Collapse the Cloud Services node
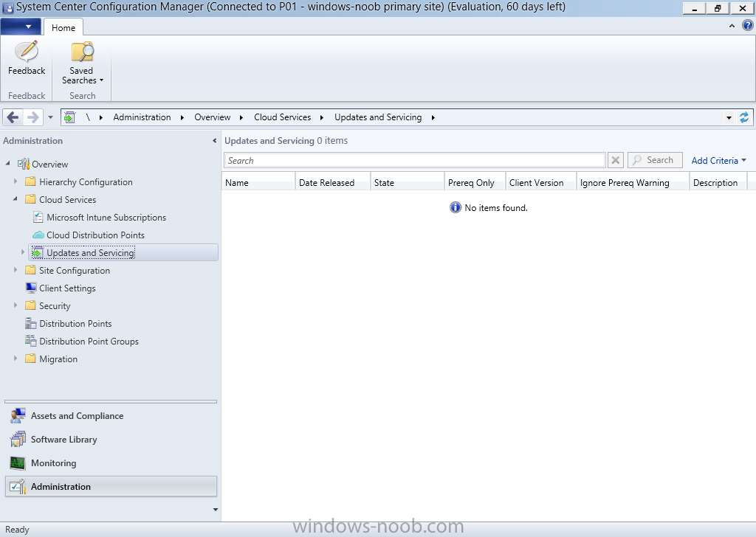Image resolution: width=756 pixels, height=537 pixels. coord(16,199)
